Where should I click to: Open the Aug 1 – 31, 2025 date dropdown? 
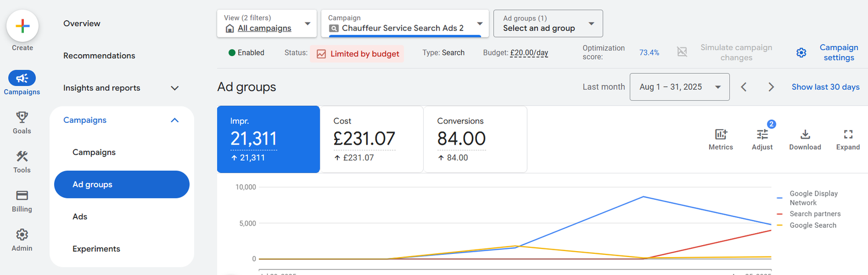coord(680,87)
